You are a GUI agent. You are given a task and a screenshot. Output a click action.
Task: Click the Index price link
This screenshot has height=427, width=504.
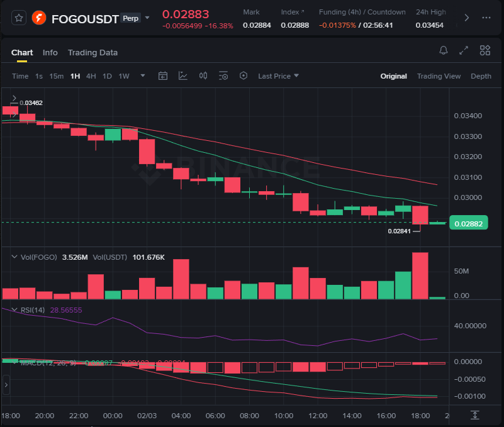(293, 12)
